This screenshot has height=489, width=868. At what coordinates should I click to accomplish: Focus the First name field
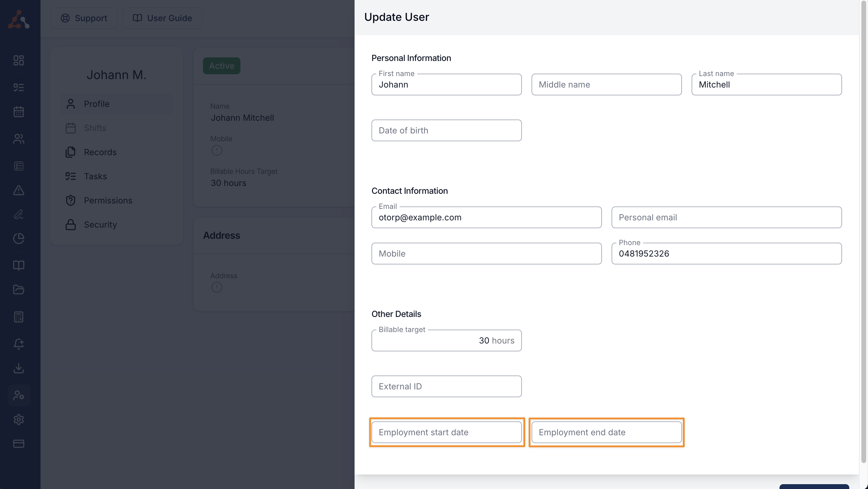tap(446, 85)
